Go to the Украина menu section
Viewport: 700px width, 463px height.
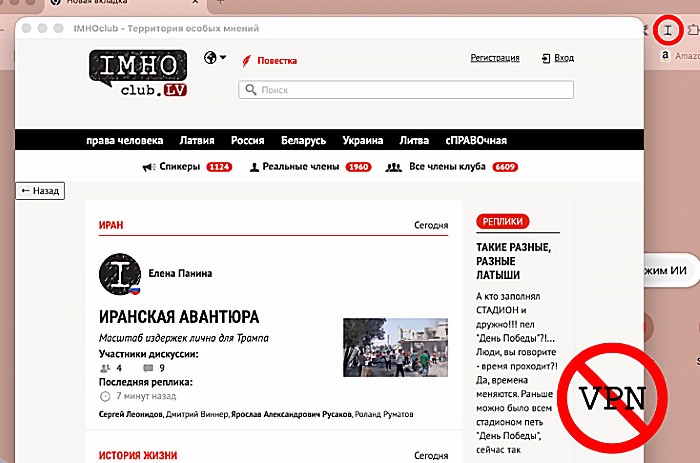[362, 140]
